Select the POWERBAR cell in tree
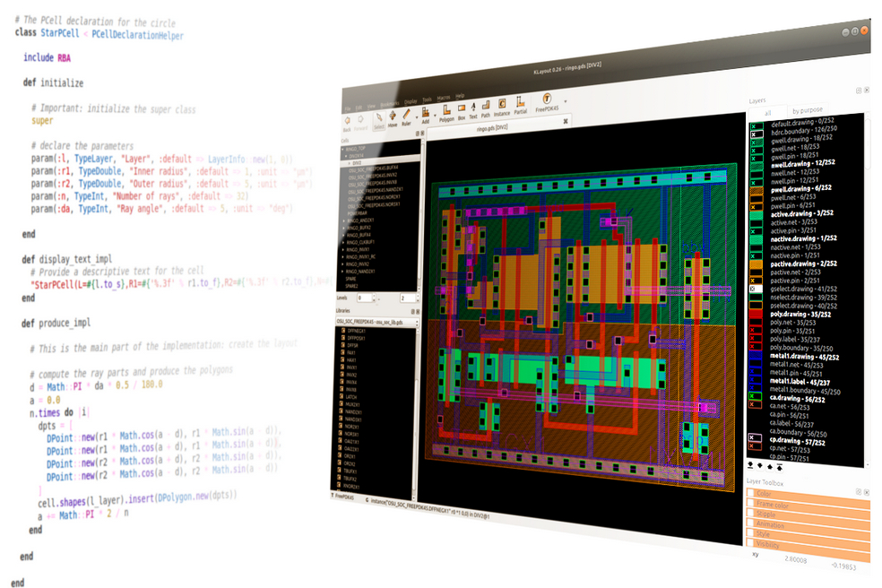The width and height of the screenshot is (882, 588). click(x=358, y=213)
